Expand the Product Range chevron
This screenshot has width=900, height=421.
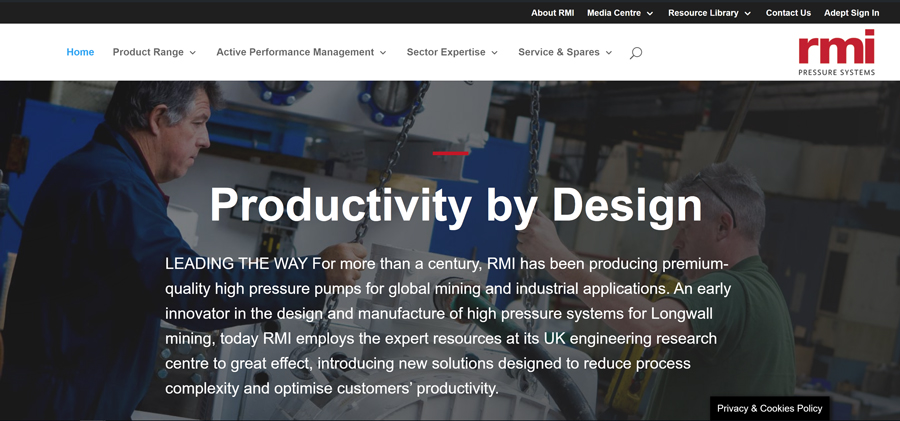(193, 53)
